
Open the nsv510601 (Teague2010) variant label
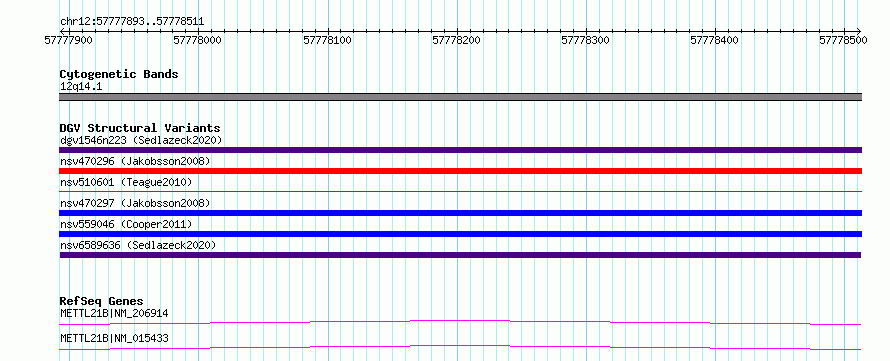[x=126, y=182]
